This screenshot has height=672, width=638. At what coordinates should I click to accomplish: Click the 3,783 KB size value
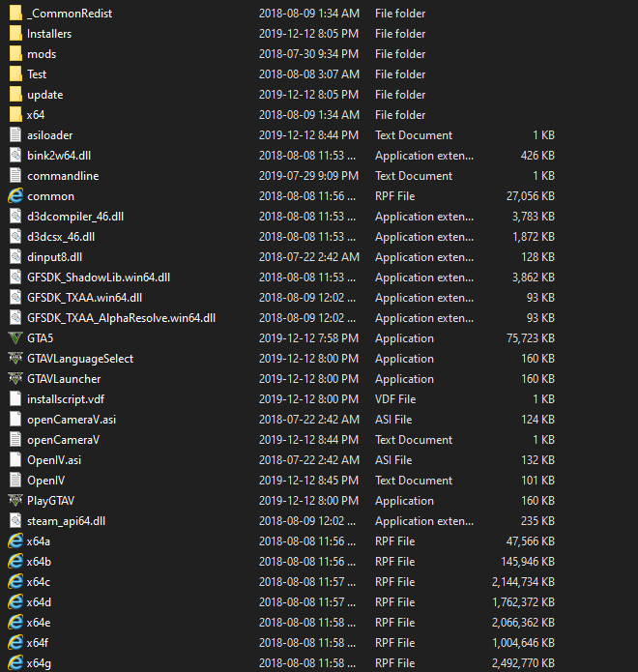[534, 217]
